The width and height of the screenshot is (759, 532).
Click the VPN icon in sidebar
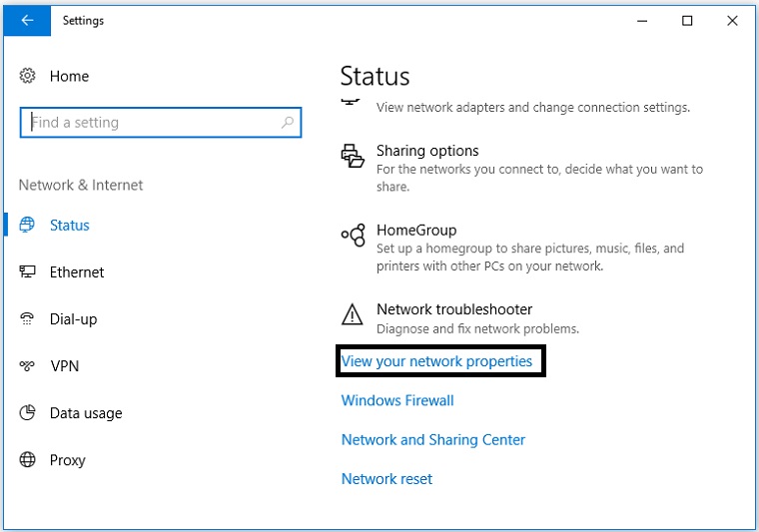[x=28, y=366]
